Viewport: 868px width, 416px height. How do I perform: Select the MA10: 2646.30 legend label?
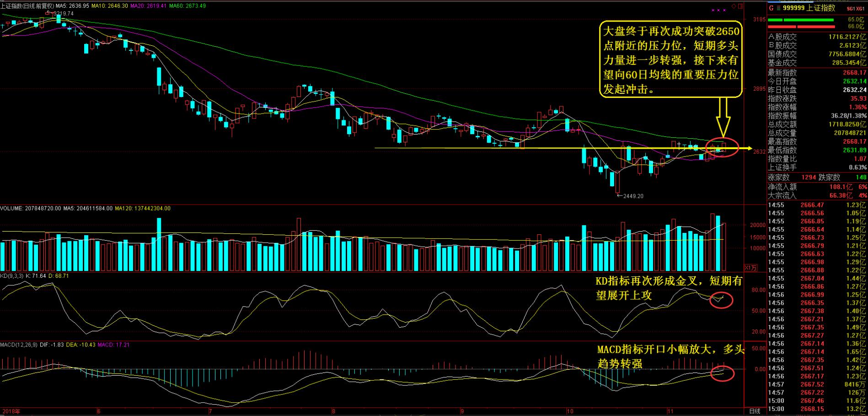[x=110, y=6]
